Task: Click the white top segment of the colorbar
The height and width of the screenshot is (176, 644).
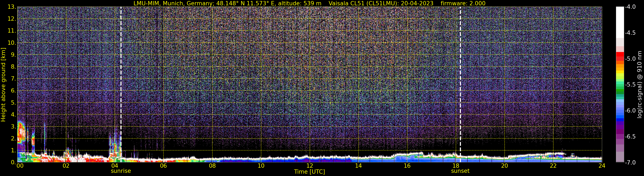Action: point(620,22)
